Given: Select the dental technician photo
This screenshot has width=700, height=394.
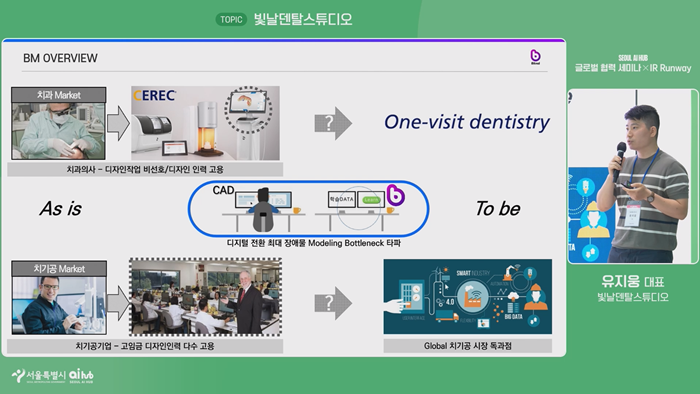Looking at the screenshot, I should pos(59,305).
